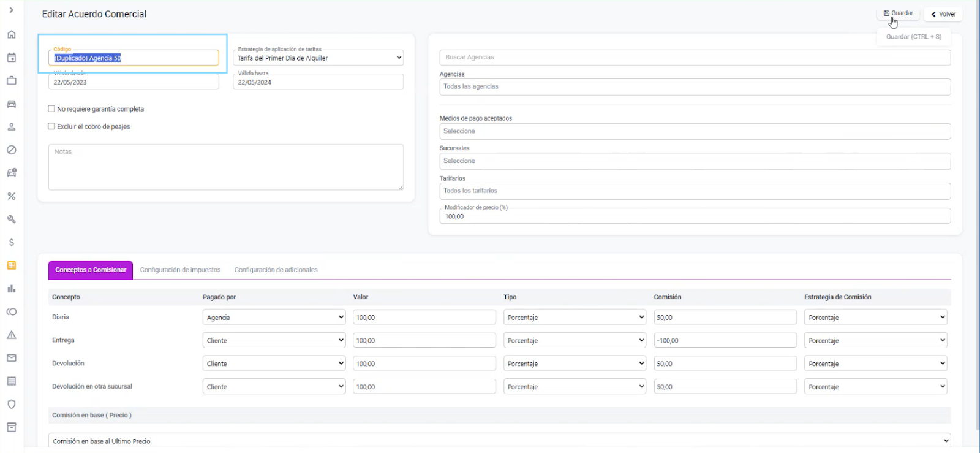Open the calendar icon in sidebar
The image size is (980, 453).
11,58
